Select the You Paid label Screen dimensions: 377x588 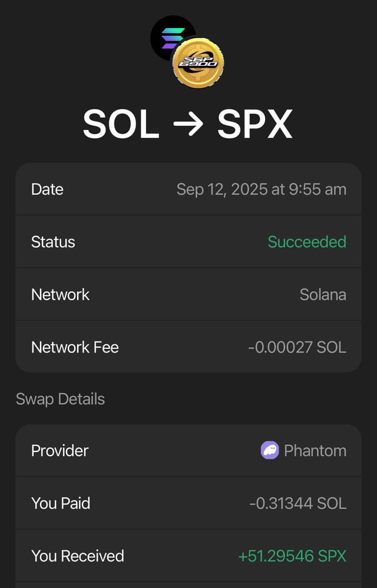click(61, 503)
